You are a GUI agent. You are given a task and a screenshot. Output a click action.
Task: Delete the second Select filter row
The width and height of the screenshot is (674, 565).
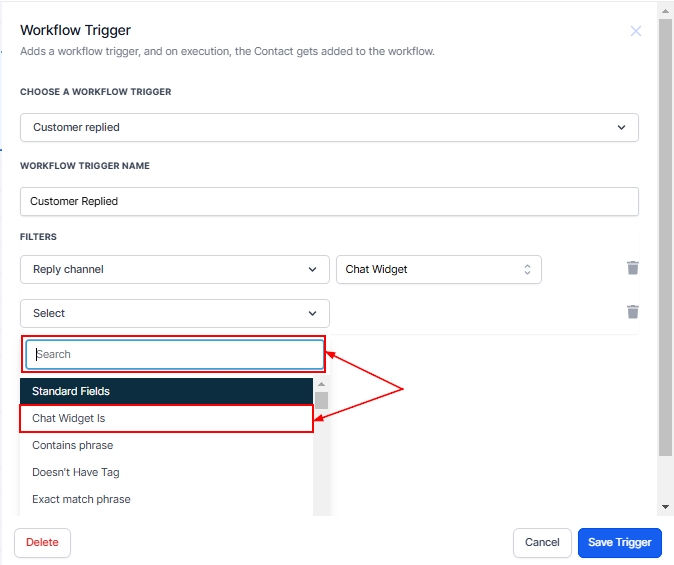632,312
